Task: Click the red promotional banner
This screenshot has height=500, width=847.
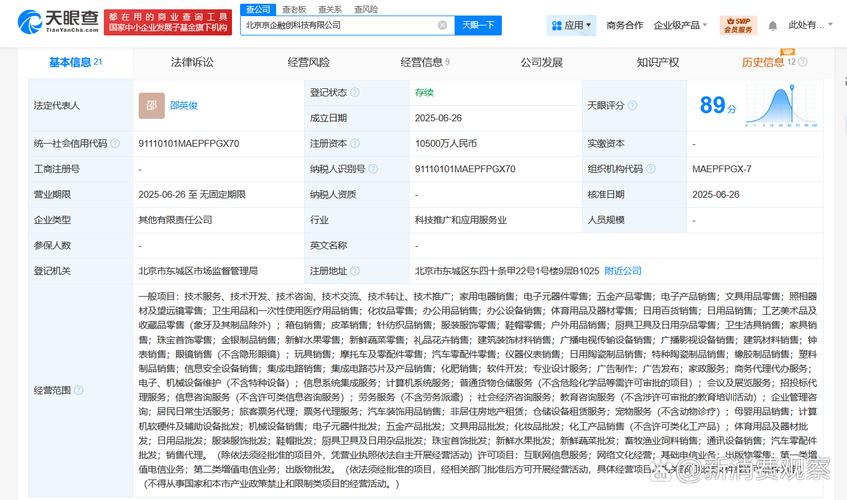Action: click(167, 22)
